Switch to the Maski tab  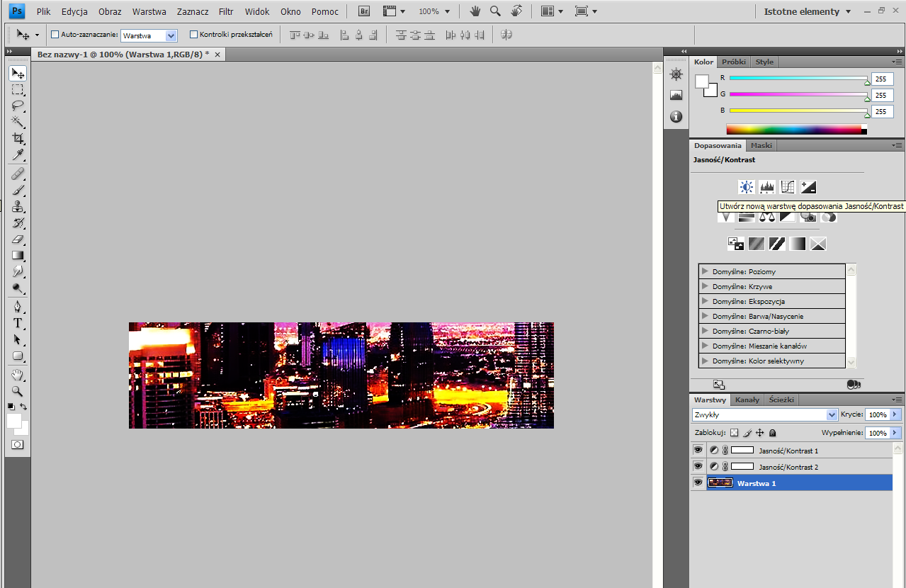click(x=761, y=145)
